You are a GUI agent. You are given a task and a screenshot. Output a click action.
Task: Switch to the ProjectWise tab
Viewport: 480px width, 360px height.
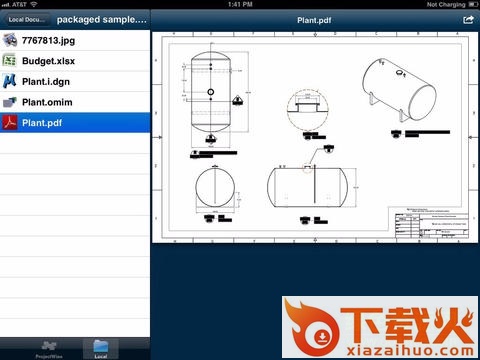pyautogui.click(x=49, y=349)
